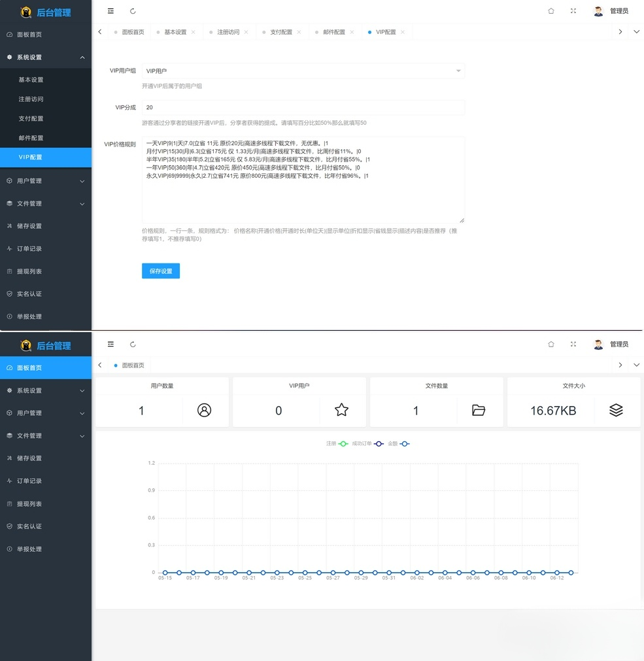Switch to 支付配置 tab
This screenshot has height=661, width=644.
pos(280,32)
